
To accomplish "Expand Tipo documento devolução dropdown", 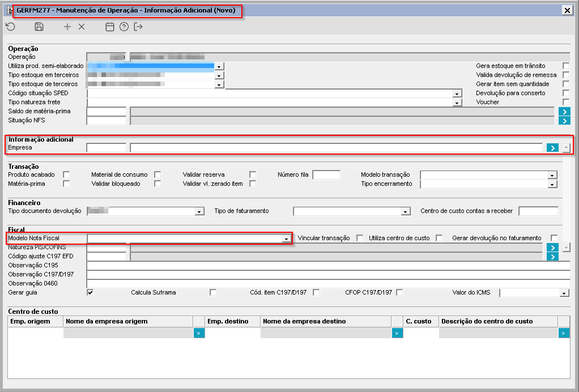I will click(x=199, y=211).
